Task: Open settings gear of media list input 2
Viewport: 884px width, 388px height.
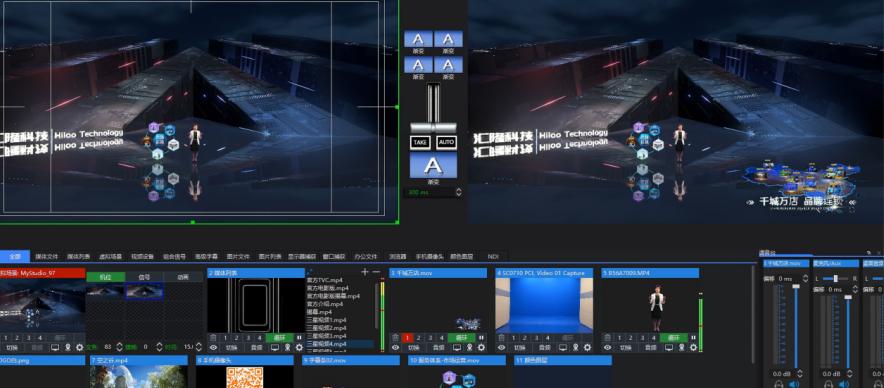Action: 299,347
